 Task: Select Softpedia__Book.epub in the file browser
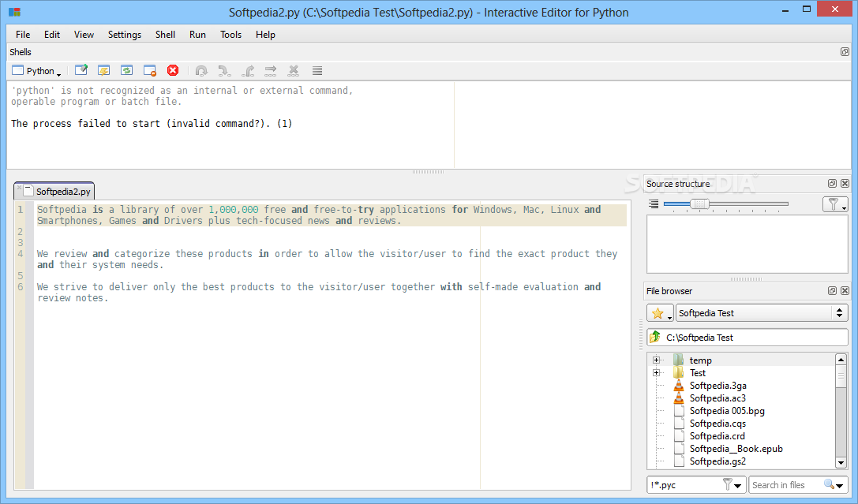(x=736, y=448)
